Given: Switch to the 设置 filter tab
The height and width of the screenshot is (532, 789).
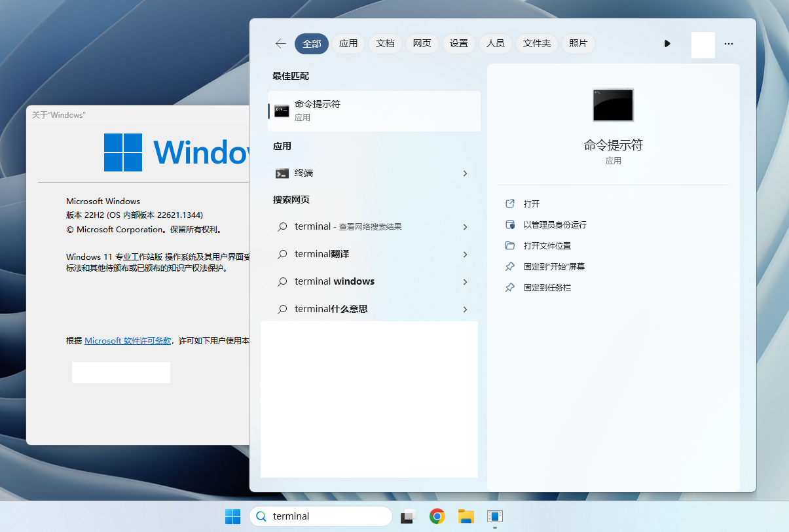Looking at the screenshot, I should pyautogui.click(x=459, y=44).
